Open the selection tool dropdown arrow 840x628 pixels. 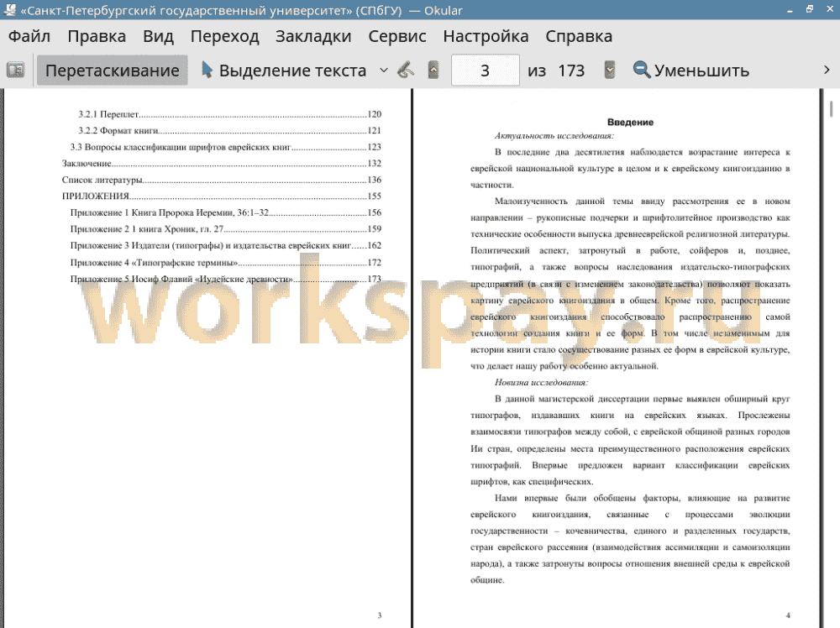tap(384, 71)
